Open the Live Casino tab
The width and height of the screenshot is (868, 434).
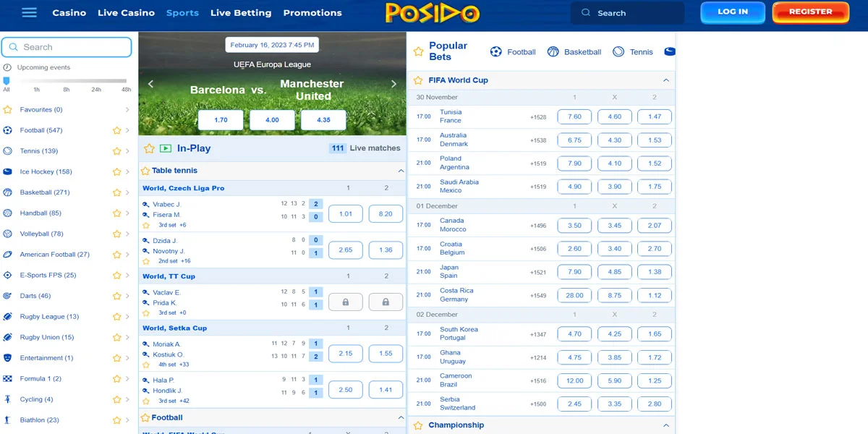(x=126, y=13)
